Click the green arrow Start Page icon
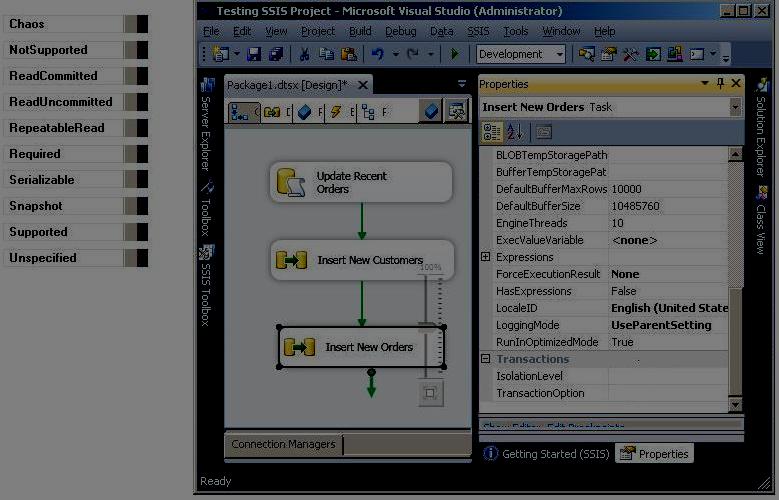Viewport: 779px width, 500px height. coord(653,54)
